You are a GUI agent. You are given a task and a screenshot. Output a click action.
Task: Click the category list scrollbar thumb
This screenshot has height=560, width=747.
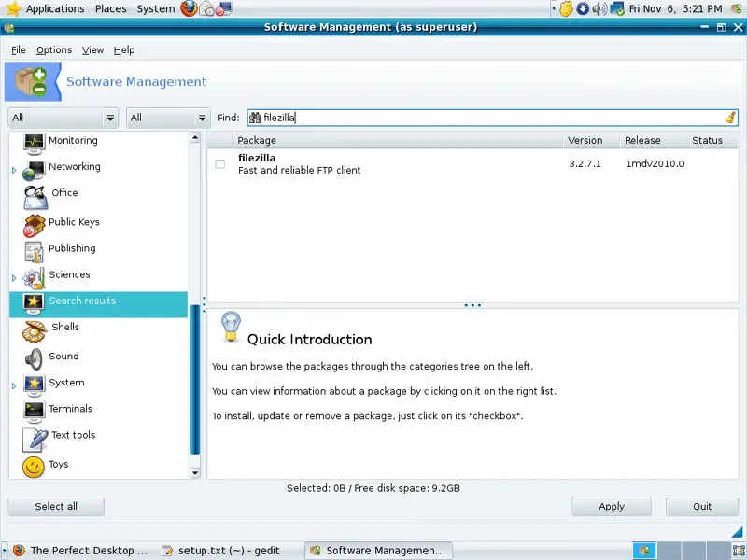195,379
